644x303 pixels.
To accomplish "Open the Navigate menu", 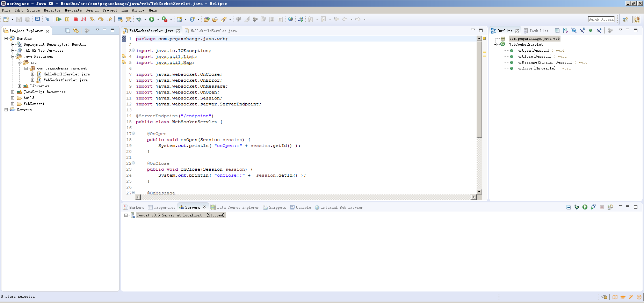I will point(73,10).
